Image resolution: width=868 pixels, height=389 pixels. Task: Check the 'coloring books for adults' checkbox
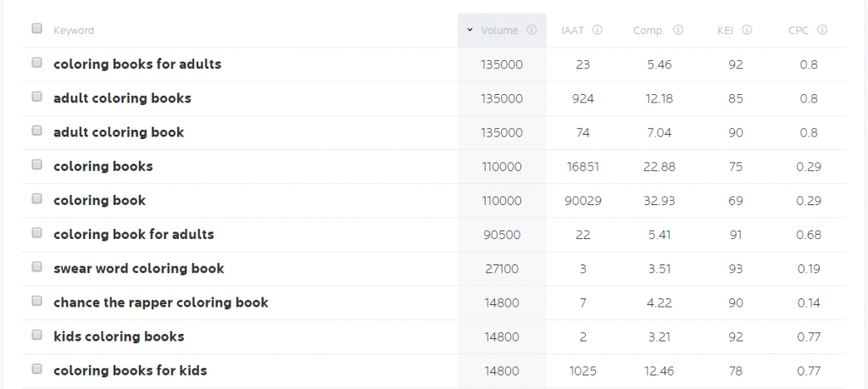(36, 63)
